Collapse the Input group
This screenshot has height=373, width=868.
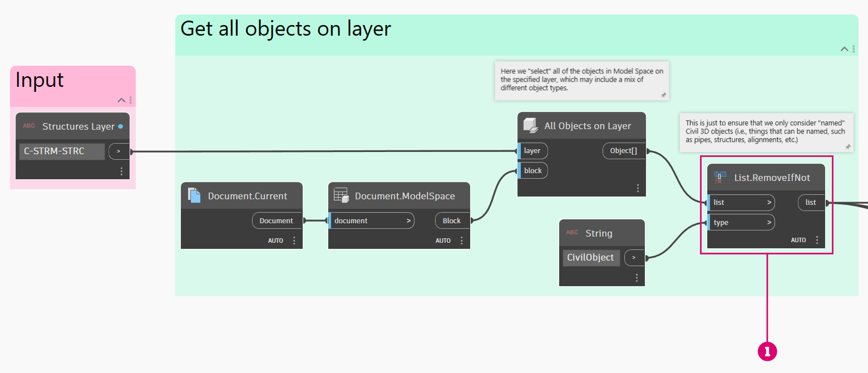[122, 100]
